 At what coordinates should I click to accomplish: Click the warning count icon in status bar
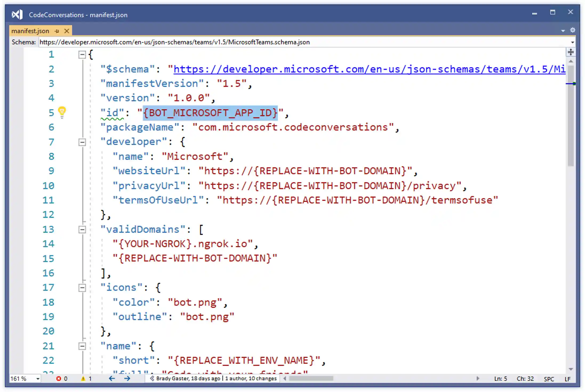83,378
